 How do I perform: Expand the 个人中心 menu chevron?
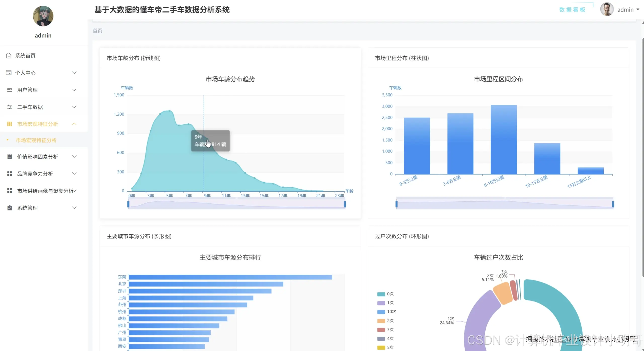coord(74,73)
